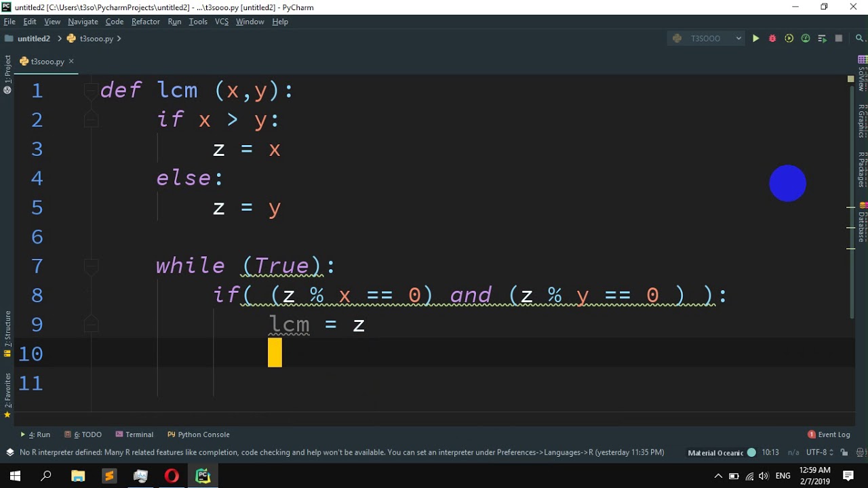Open the Help menu
This screenshot has height=488, width=868.
(280, 22)
